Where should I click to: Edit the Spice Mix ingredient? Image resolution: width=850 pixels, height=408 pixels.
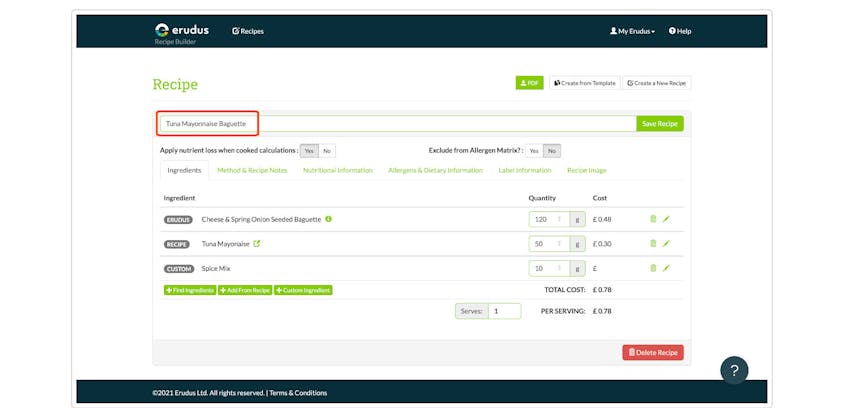pos(666,268)
